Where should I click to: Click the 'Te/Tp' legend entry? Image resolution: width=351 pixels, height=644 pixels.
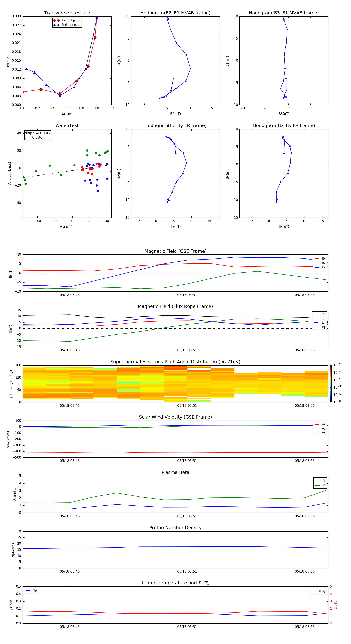[318, 591]
